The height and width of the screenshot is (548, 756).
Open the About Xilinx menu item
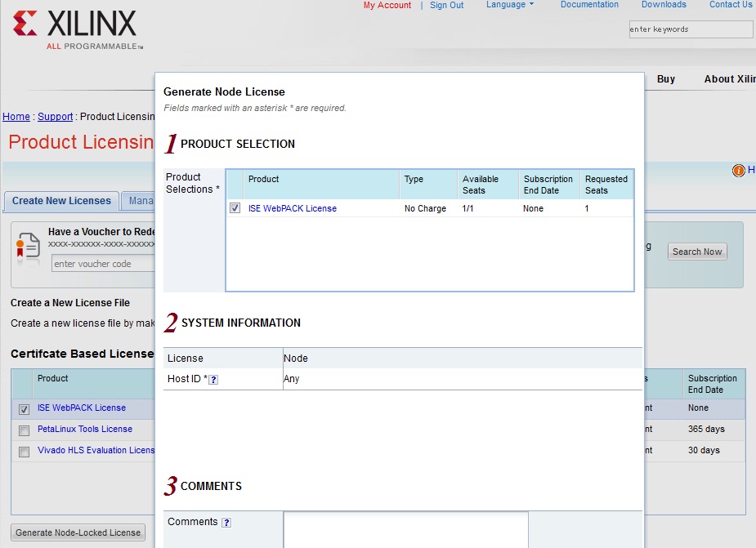(730, 79)
